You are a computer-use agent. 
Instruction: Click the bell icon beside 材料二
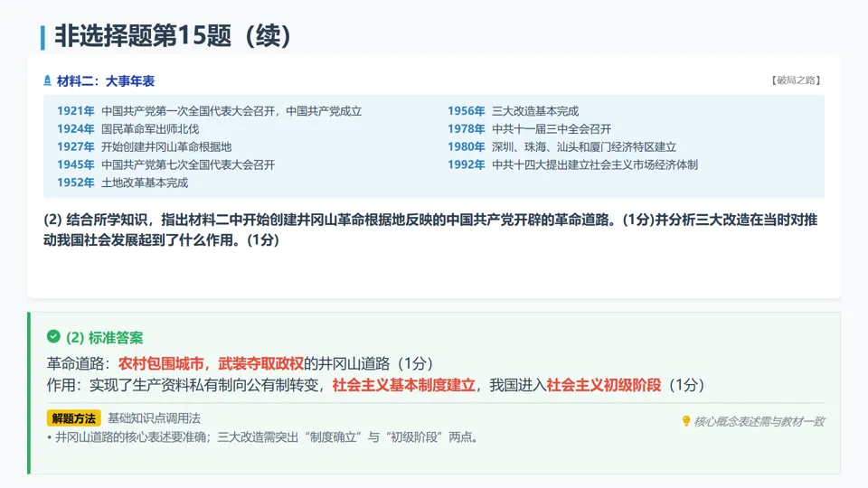tap(48, 80)
